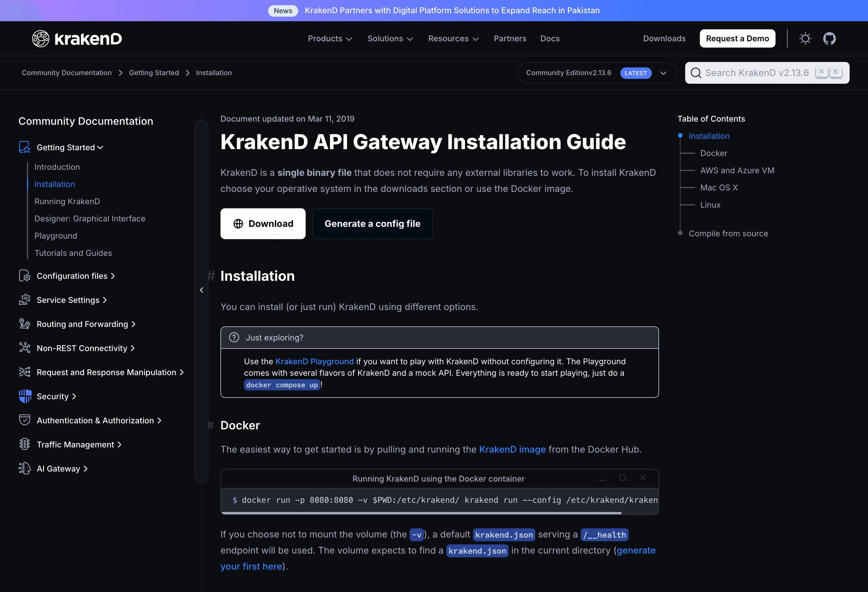This screenshot has height=592, width=868.
Task: Focus the Search KrakenD v2.13.6 field
Action: click(x=767, y=73)
